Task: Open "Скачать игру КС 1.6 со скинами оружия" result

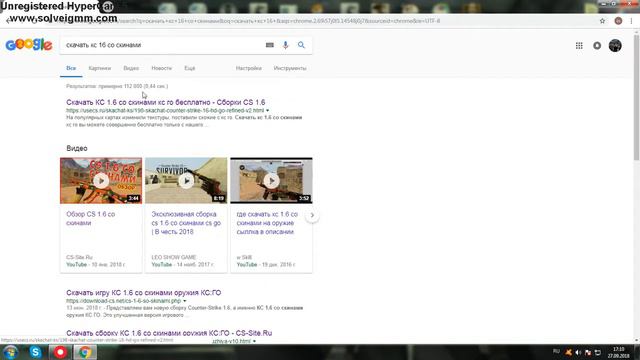Action: (x=144, y=293)
